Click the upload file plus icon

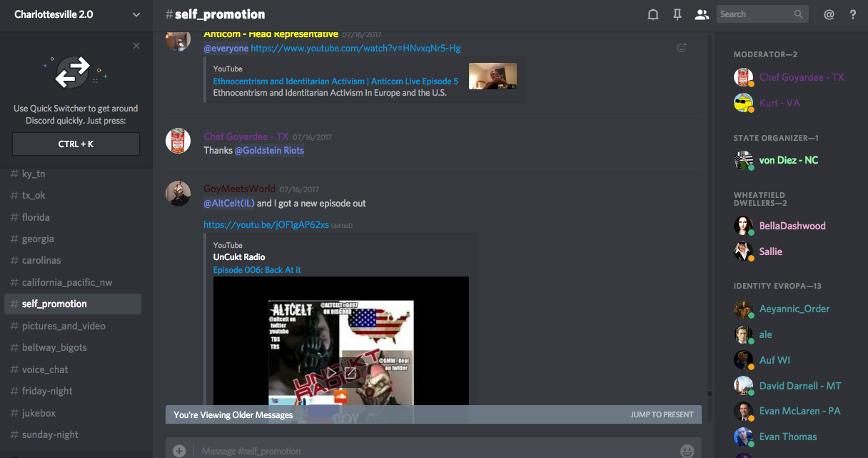(x=179, y=451)
